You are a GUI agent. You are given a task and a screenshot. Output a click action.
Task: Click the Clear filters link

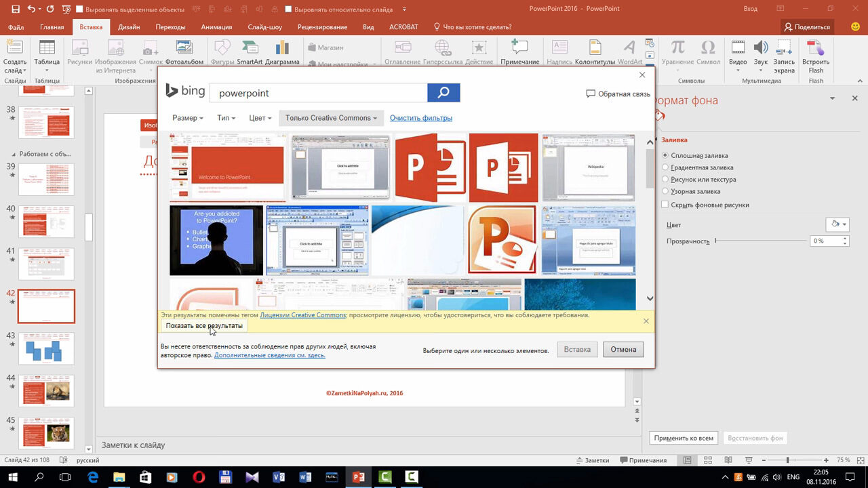(420, 118)
